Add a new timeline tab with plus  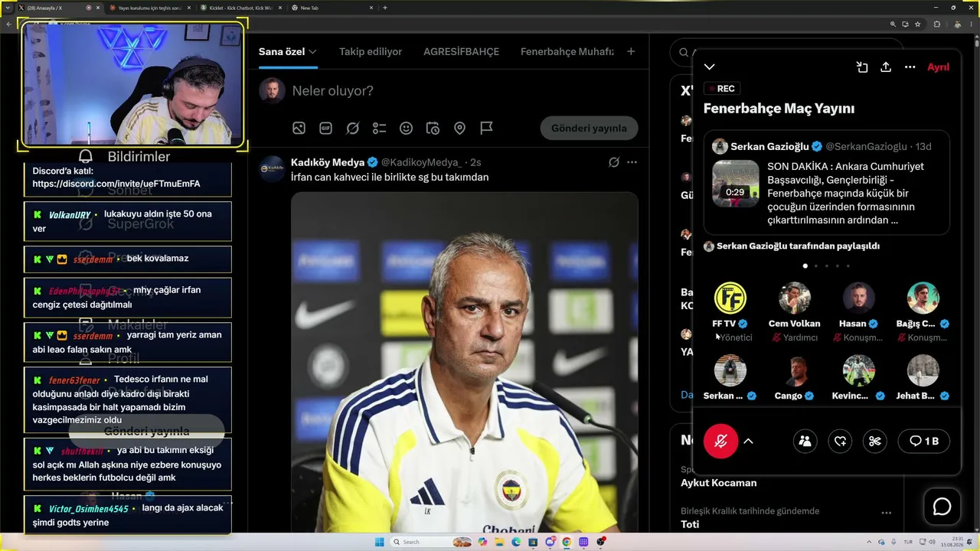pyautogui.click(x=631, y=51)
